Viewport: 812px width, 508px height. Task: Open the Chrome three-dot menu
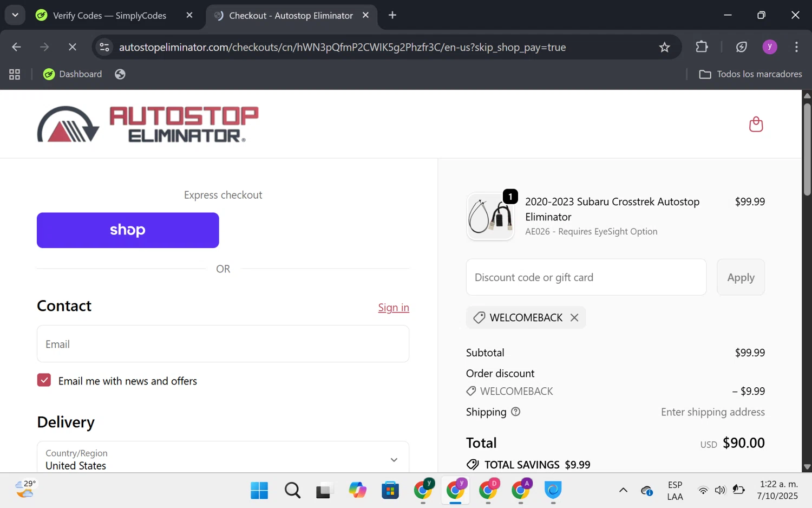pos(796,47)
